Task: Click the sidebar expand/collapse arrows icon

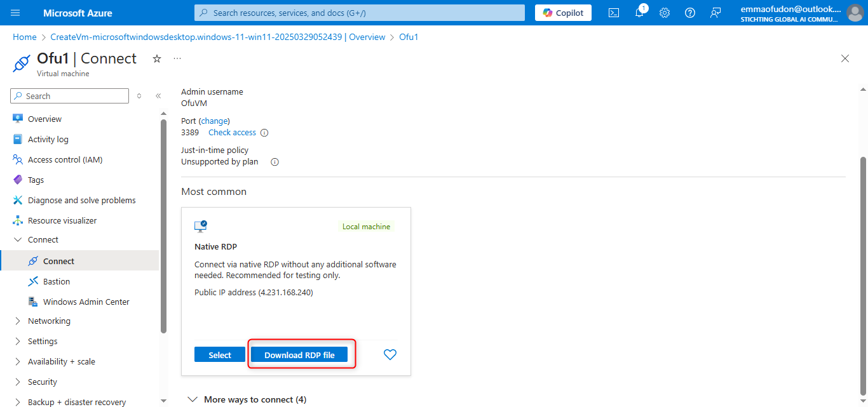Action: (140, 96)
